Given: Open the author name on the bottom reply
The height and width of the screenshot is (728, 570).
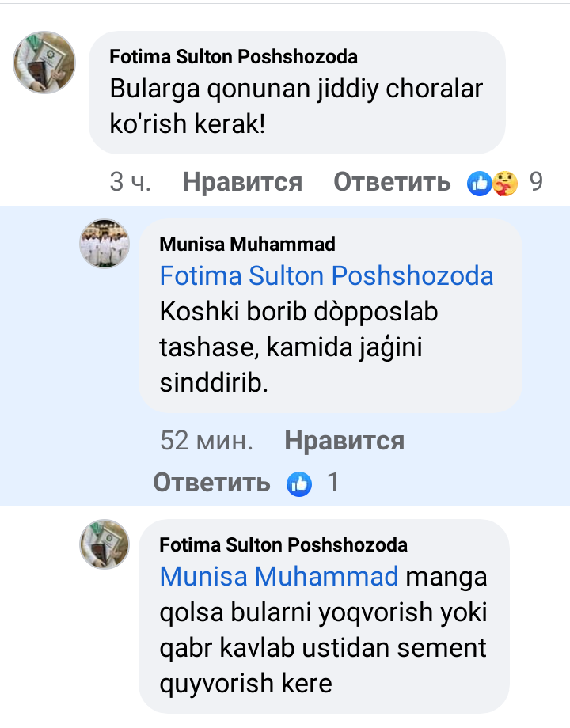Looking at the screenshot, I should 283,544.
